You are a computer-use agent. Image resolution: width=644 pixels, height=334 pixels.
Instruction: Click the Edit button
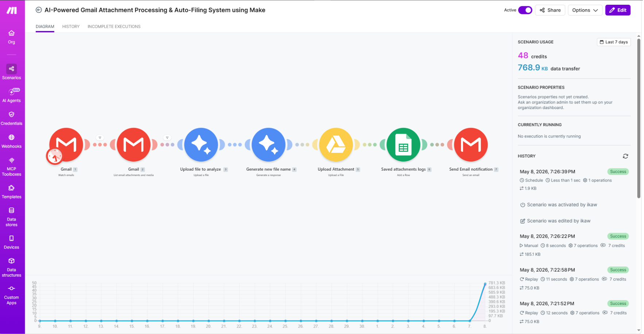pyautogui.click(x=618, y=10)
